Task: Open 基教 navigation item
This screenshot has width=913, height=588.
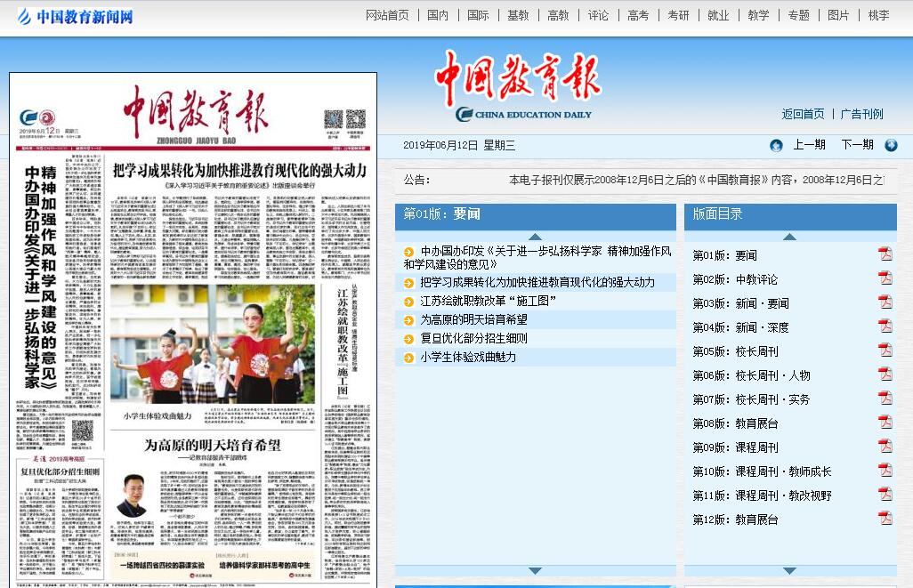Action: click(518, 15)
